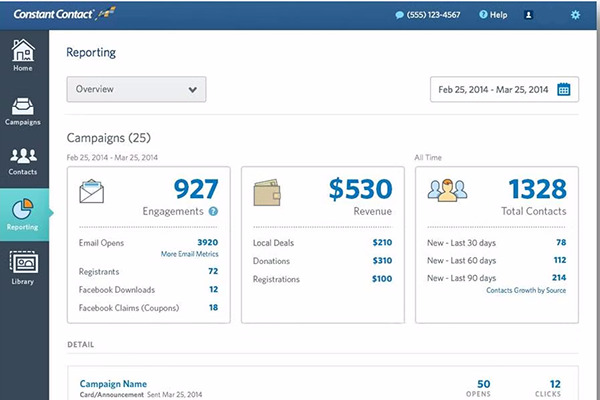Open the Library sidebar section
The height and width of the screenshot is (400, 600).
click(22, 266)
